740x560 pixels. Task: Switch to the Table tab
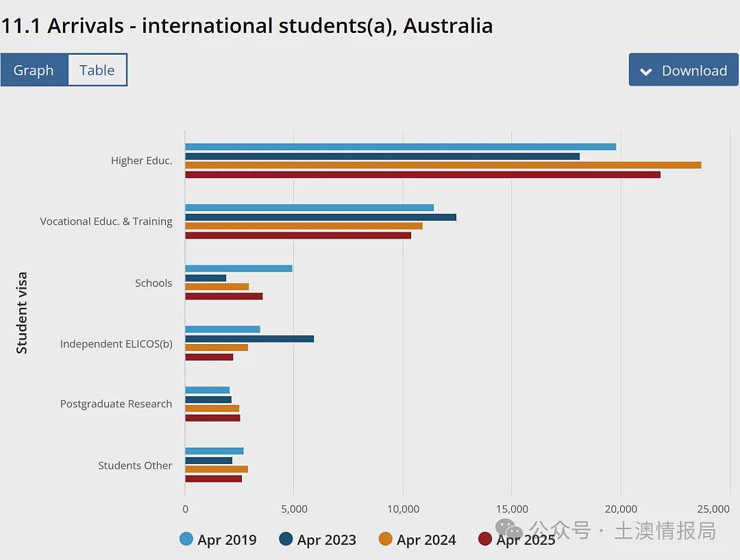(x=97, y=70)
